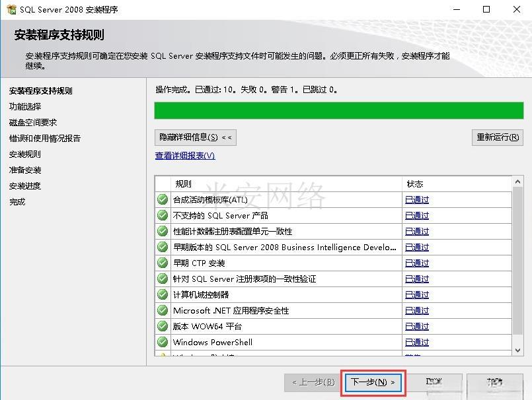Re-run rules with 重新运行(R) button
The width and height of the screenshot is (532, 400).
tap(498, 137)
